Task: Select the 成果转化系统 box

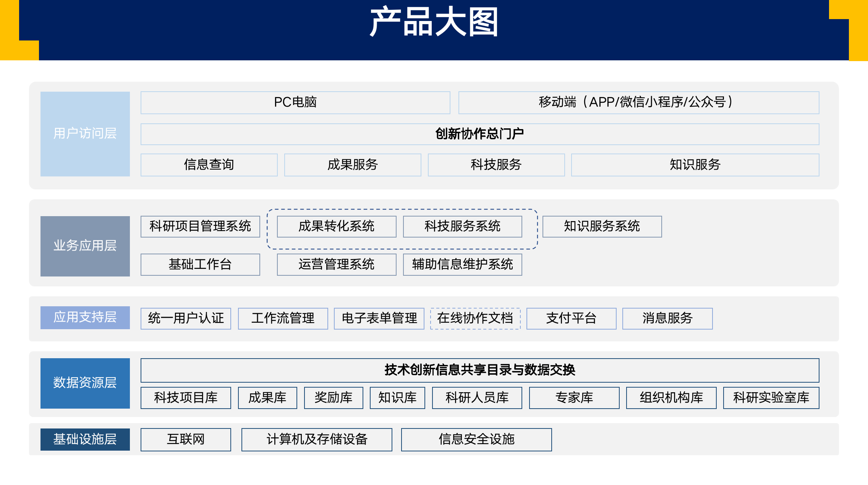Action: click(x=337, y=226)
